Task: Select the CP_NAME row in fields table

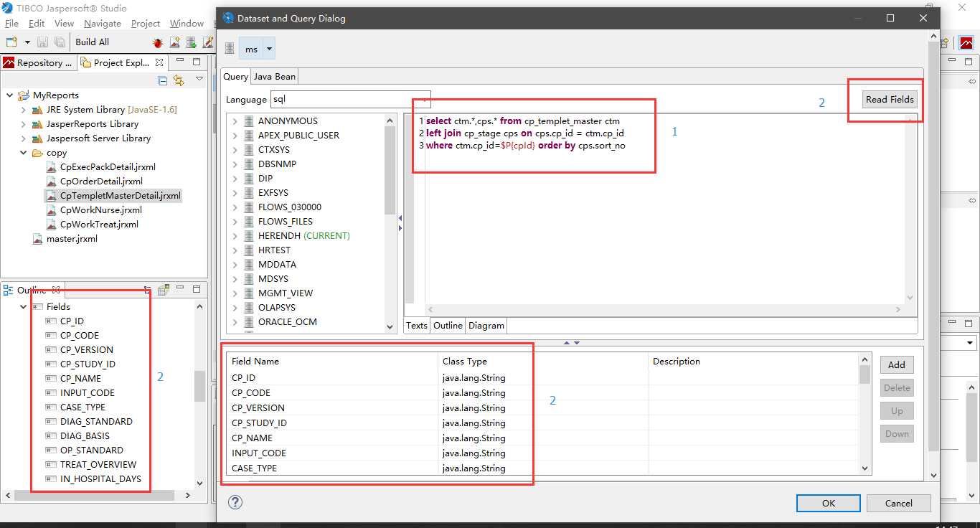Action: tap(543, 438)
